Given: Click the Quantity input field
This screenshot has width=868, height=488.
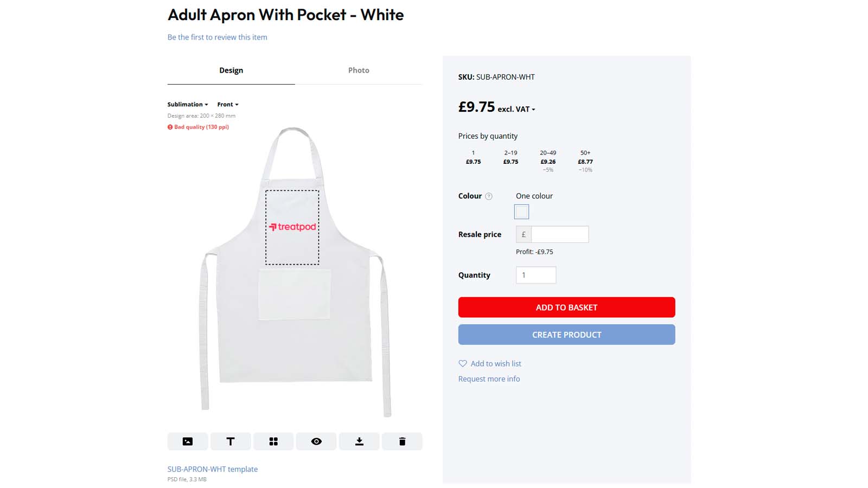Looking at the screenshot, I should (x=536, y=275).
